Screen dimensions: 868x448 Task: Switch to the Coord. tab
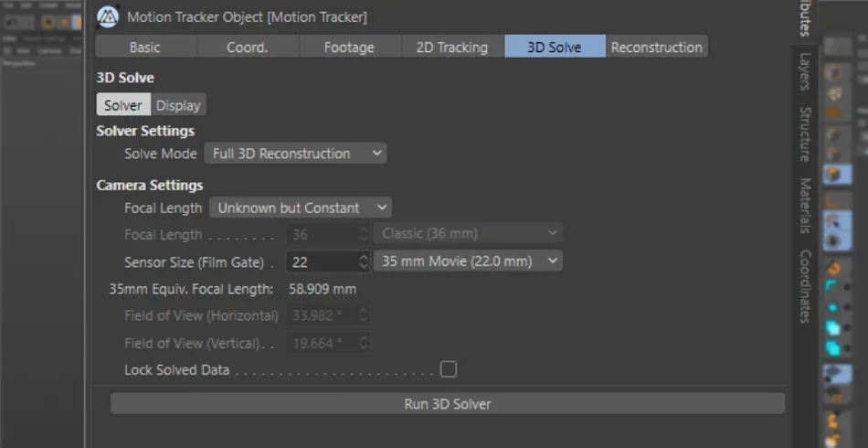[x=248, y=47]
